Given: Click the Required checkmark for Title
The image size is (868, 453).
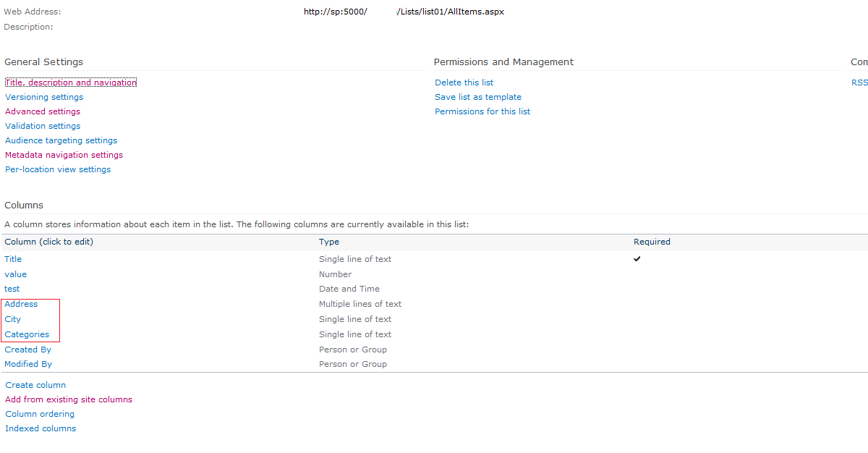Looking at the screenshot, I should tap(637, 259).
